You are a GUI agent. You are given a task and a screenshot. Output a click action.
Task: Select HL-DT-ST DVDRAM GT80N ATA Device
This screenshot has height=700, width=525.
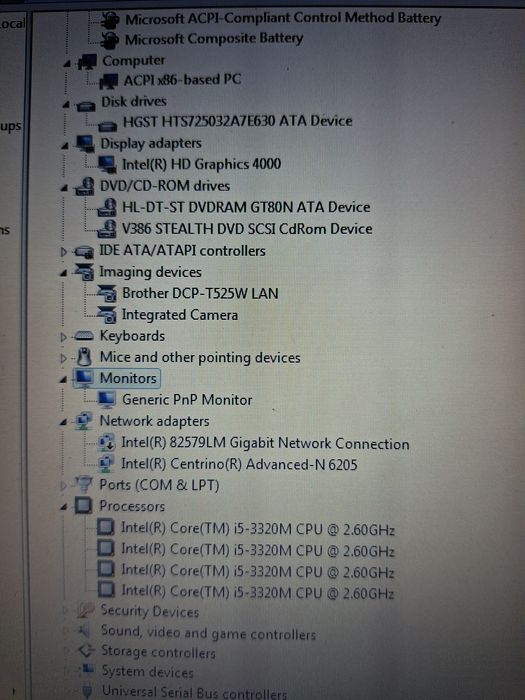(x=246, y=208)
